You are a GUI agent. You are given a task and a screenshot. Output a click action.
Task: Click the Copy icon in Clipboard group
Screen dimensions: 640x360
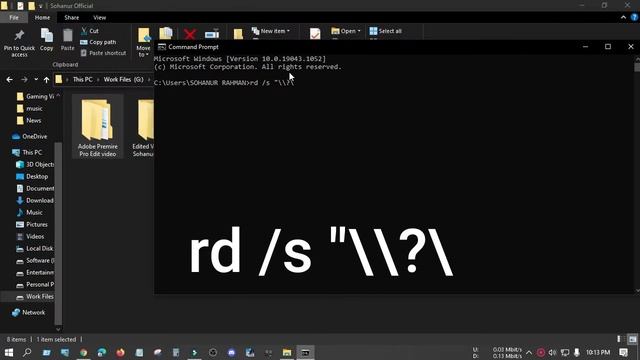pyautogui.click(x=47, y=36)
